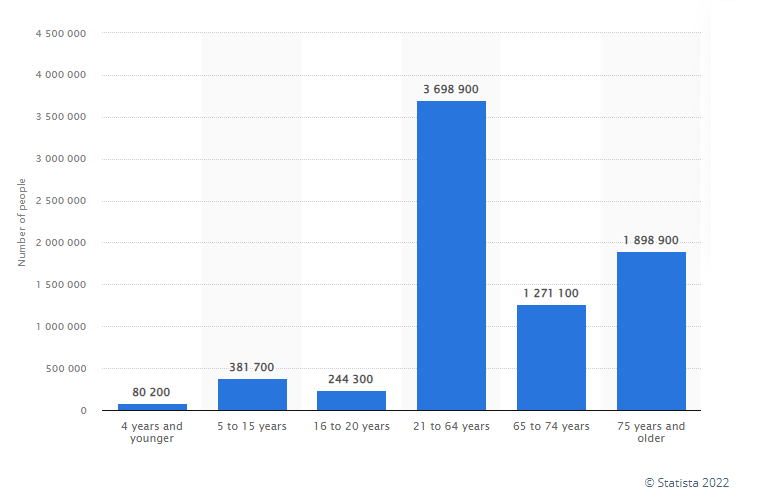Select the 1 271 100 value label

pos(551,293)
